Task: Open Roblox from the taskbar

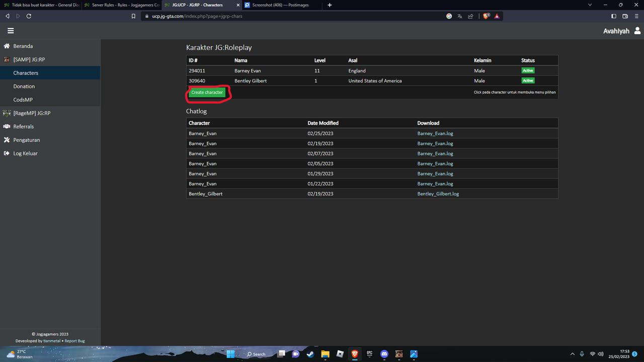Action: click(340, 354)
